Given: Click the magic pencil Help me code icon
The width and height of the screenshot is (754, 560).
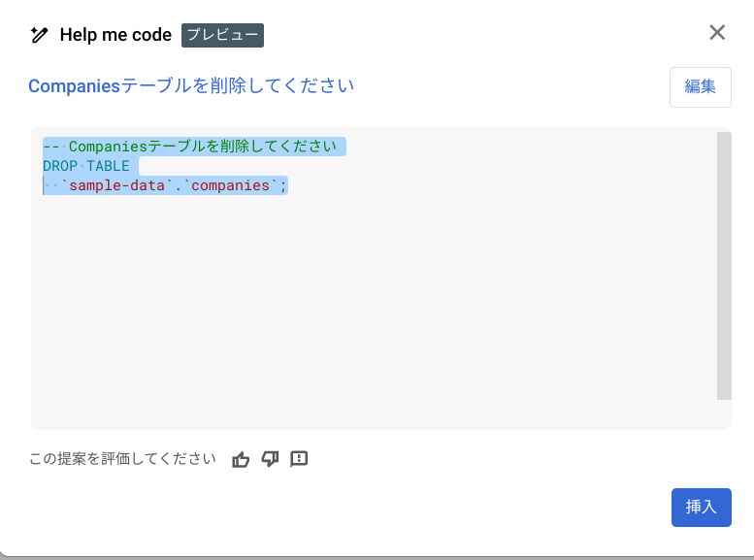Looking at the screenshot, I should click(39, 35).
